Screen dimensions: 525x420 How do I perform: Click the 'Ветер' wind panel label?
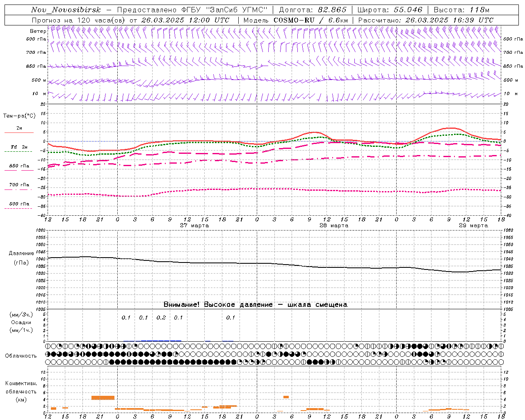38,31
